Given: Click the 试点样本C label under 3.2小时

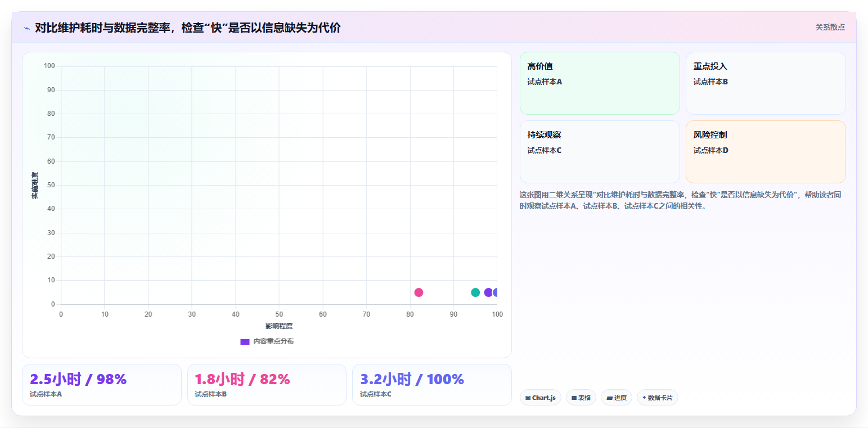Looking at the screenshot, I should pos(376,394).
